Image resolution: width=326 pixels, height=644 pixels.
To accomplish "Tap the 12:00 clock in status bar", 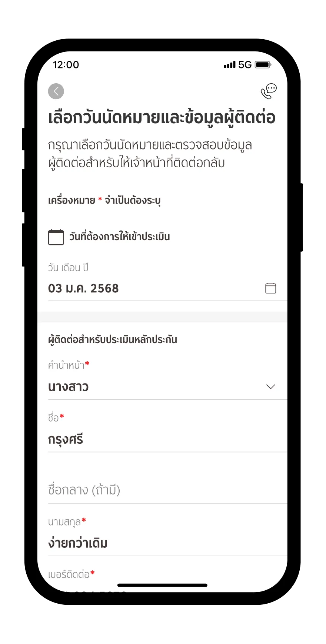I will tap(66, 65).
